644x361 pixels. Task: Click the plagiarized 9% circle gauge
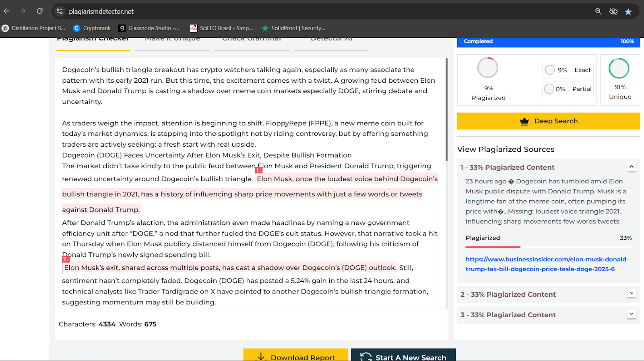coord(488,68)
